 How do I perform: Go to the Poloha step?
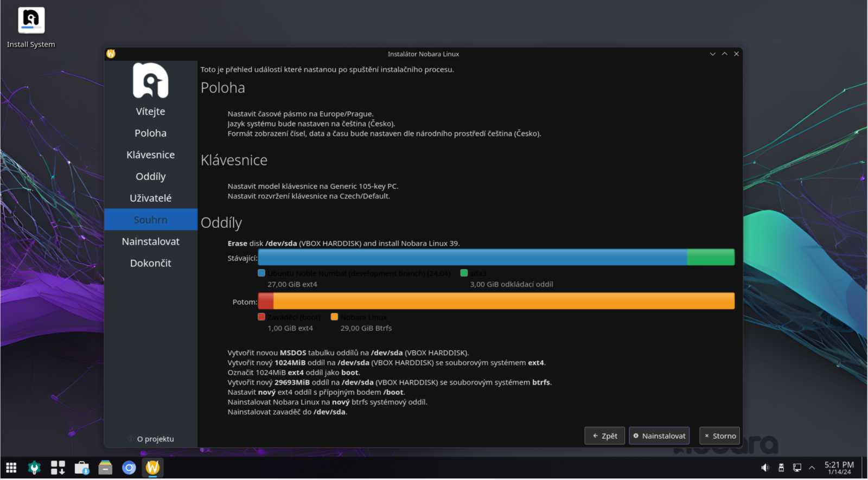(x=151, y=133)
